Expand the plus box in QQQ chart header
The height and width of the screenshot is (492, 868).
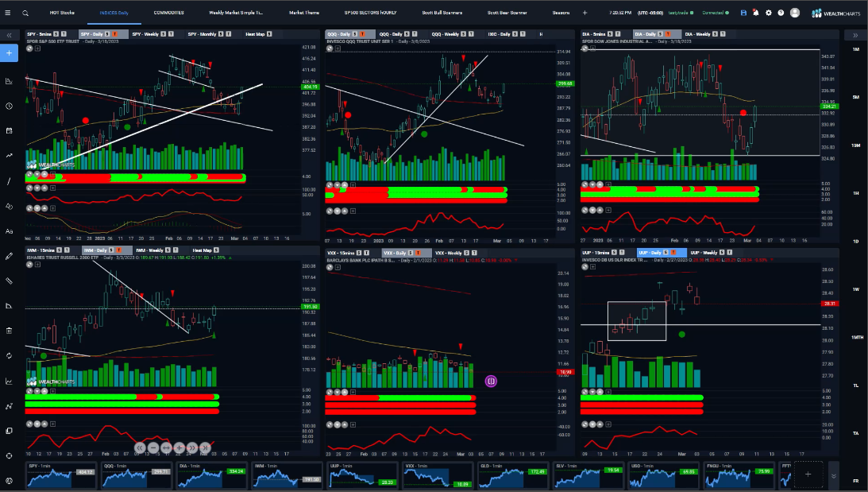338,48
